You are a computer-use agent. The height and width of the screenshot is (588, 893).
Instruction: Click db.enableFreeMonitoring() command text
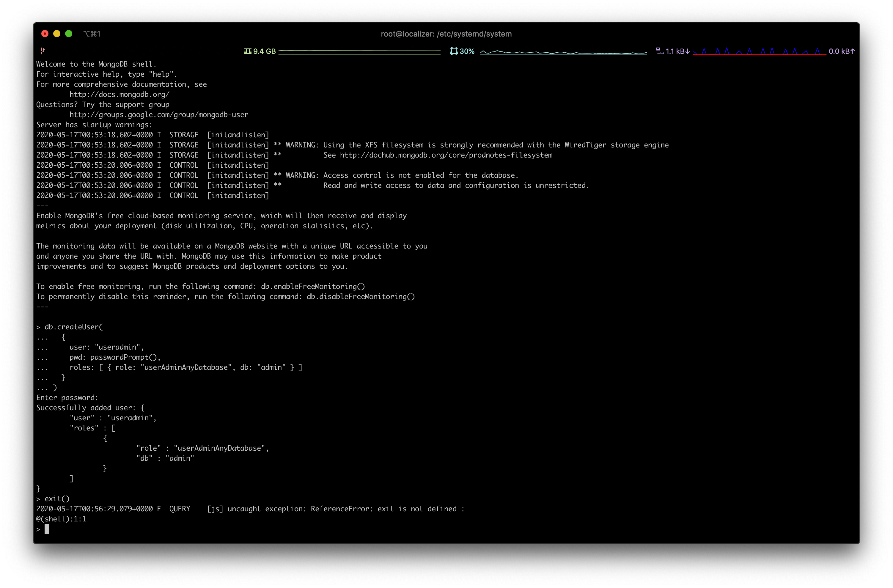point(313,286)
